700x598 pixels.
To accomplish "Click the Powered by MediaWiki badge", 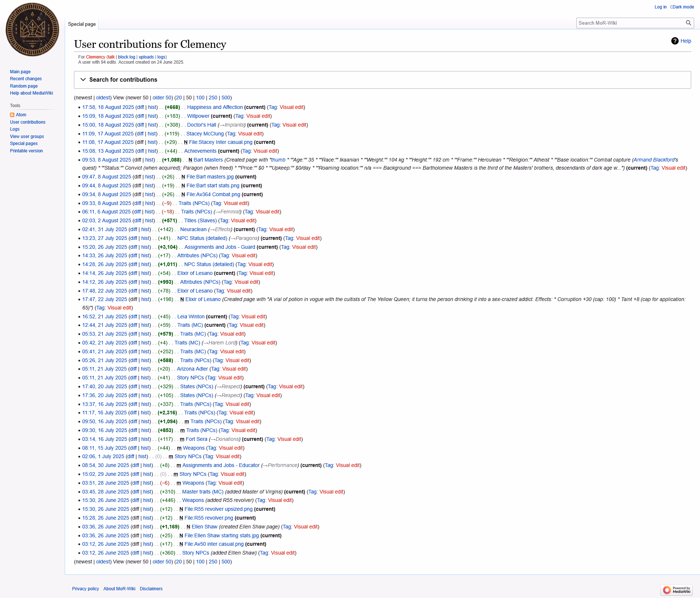I will pyautogui.click(x=676, y=590).
